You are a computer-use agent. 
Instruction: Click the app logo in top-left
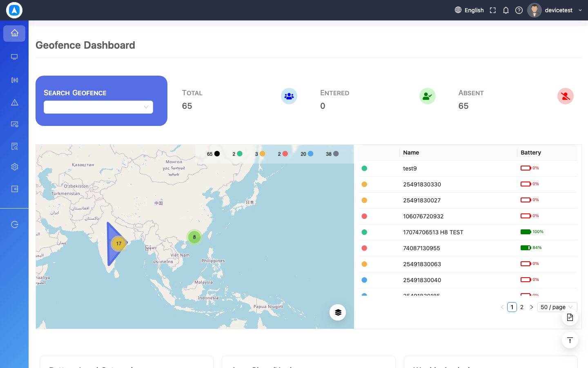[x=14, y=10]
